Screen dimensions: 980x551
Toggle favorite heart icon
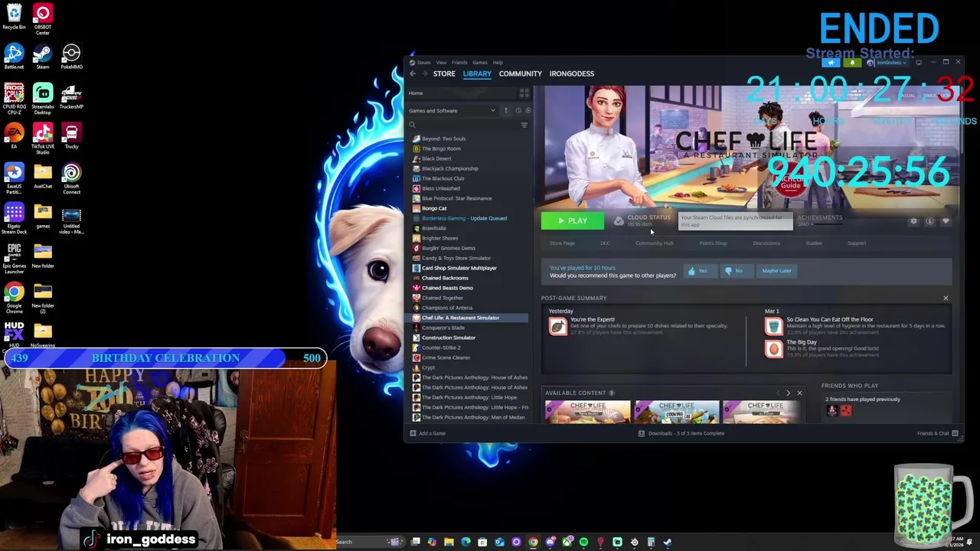click(x=946, y=221)
